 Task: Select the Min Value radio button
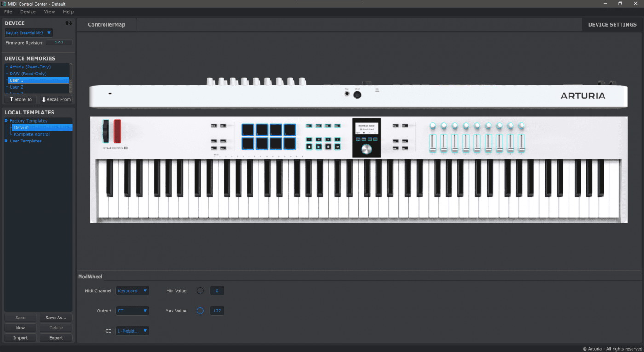200,291
